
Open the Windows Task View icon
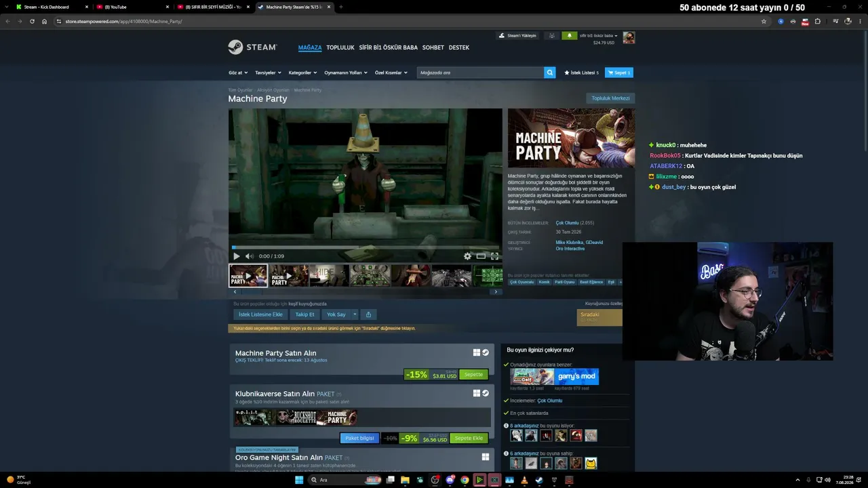click(x=390, y=480)
